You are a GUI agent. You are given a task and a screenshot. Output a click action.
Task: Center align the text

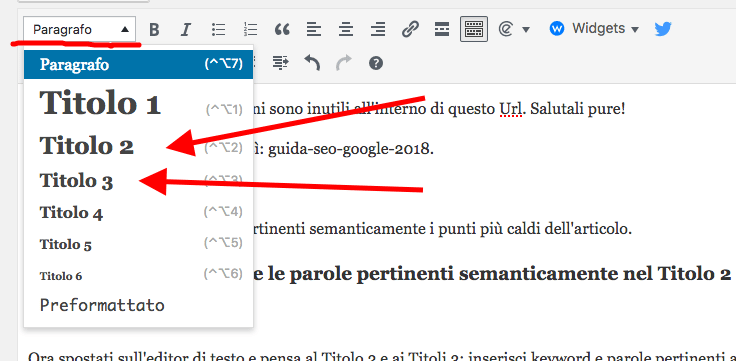(346, 30)
